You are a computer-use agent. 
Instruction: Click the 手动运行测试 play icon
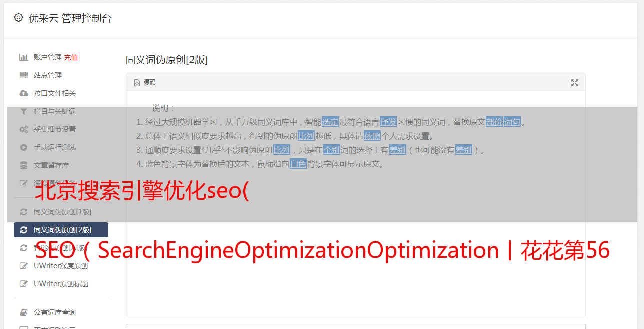(x=23, y=147)
